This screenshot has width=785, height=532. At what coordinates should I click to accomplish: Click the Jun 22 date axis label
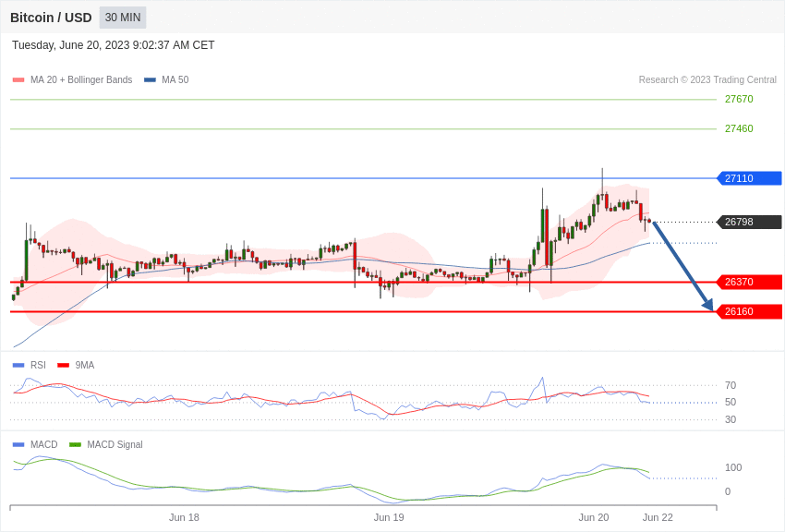658,517
